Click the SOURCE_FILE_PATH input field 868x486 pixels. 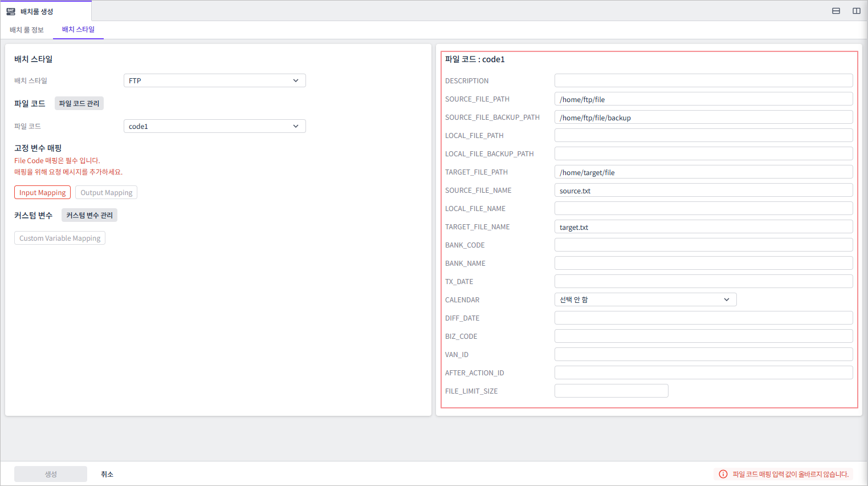(704, 99)
